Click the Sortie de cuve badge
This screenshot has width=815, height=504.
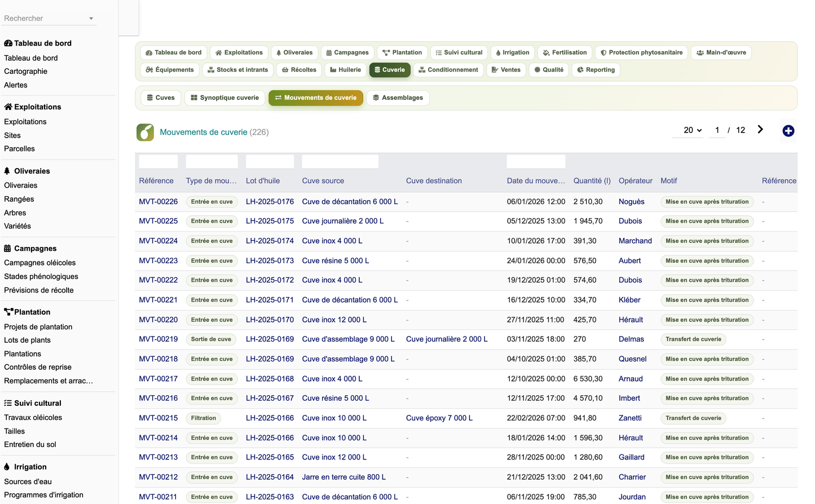(x=211, y=339)
